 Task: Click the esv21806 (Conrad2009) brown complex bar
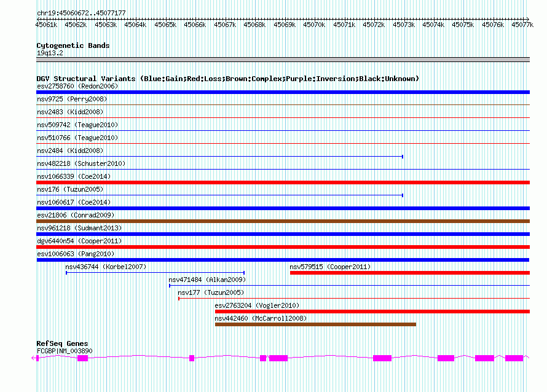pos(283,221)
